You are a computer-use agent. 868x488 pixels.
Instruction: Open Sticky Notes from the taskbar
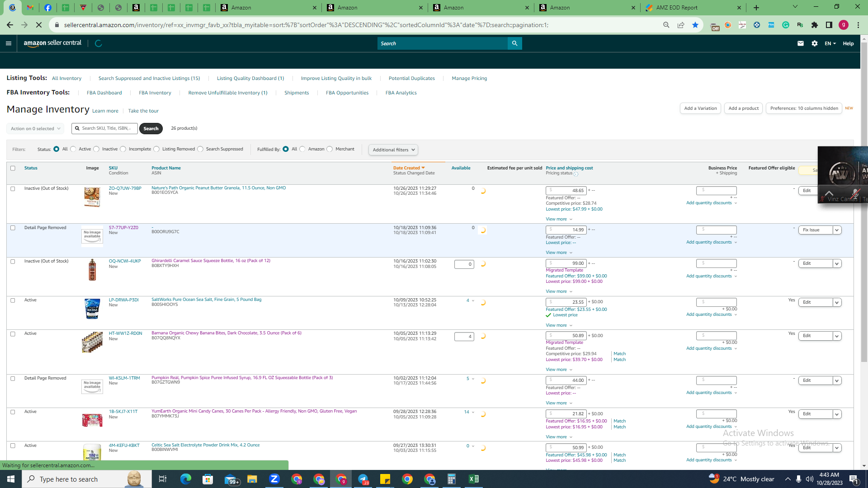click(x=385, y=479)
